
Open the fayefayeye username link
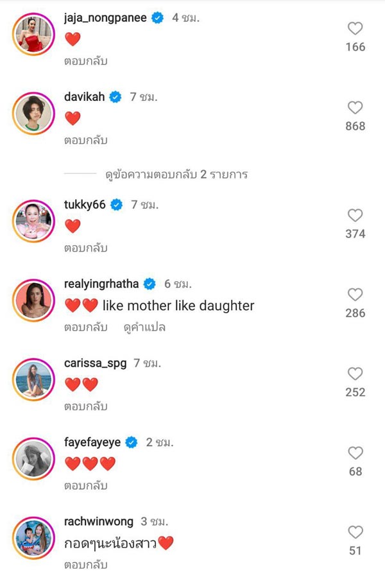[92, 442]
